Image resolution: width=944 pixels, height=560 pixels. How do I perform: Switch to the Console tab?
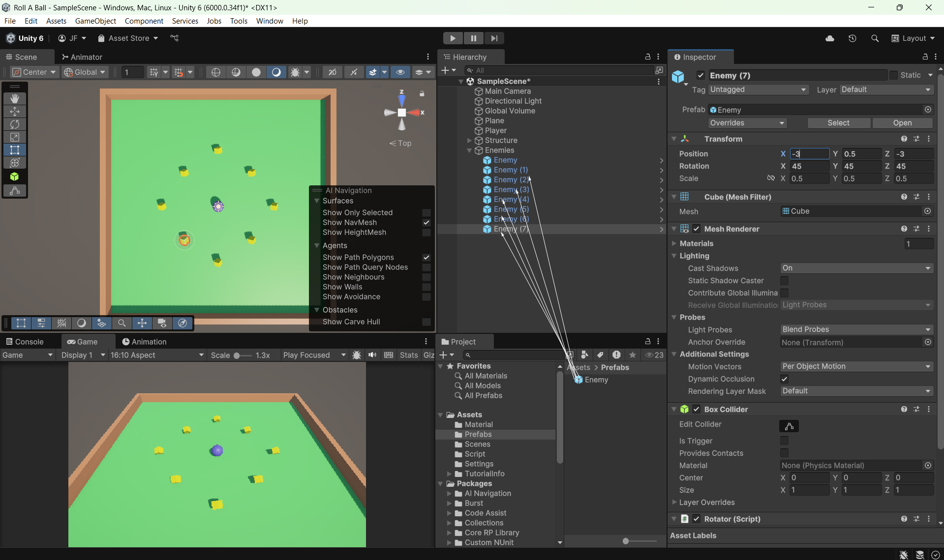[25, 342]
